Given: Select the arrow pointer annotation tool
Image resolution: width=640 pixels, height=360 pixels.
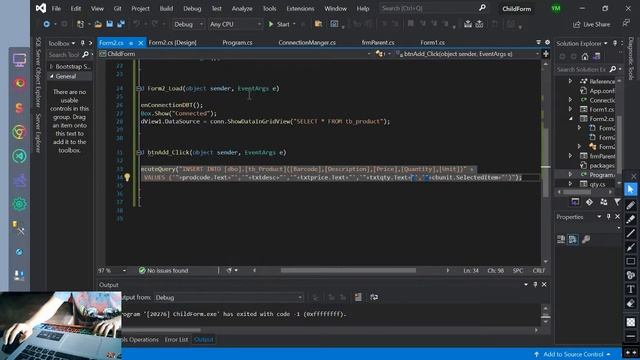Looking at the screenshot, I should point(631,189).
